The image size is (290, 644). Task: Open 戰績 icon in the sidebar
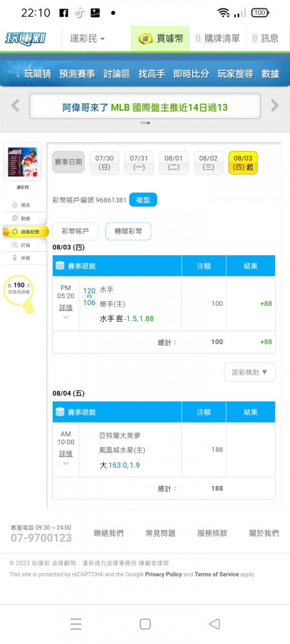(x=15, y=218)
